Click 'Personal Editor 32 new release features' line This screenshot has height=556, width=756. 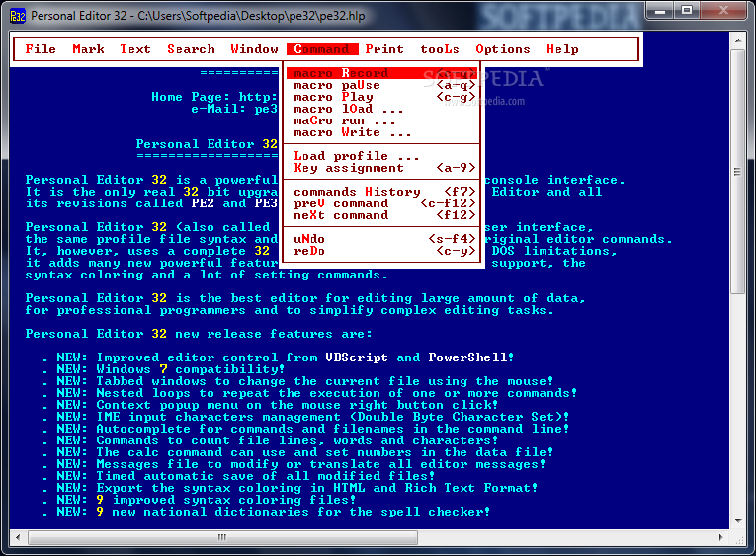[199, 334]
